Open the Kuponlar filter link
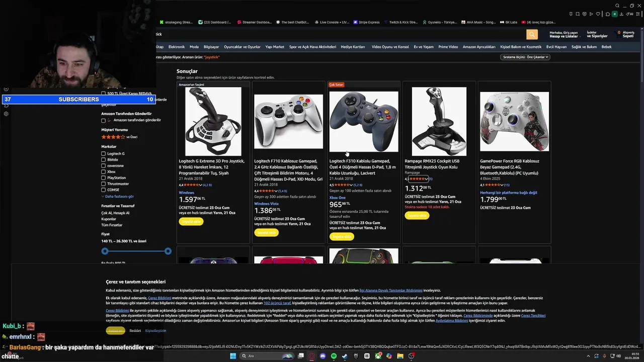This screenshot has width=644, height=362. click(109, 219)
